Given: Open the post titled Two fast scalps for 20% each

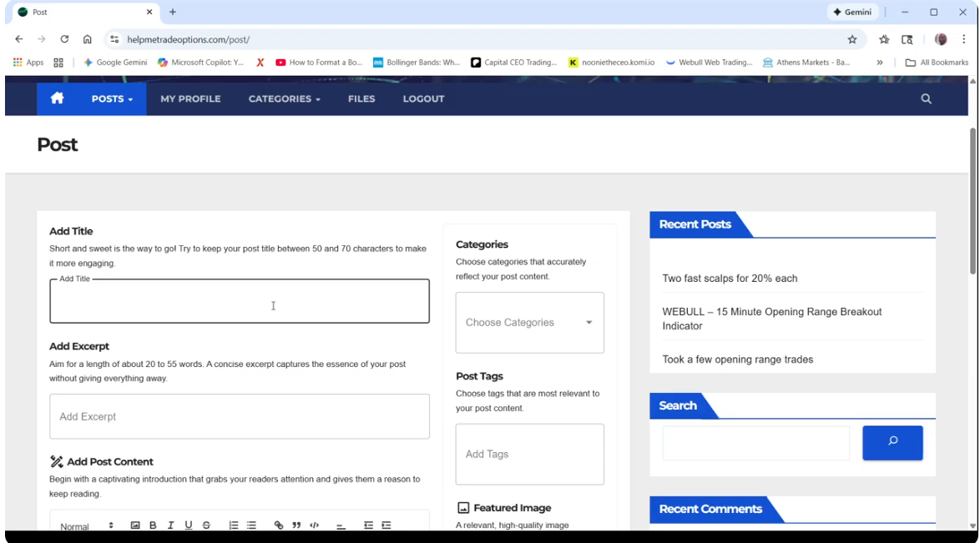Looking at the screenshot, I should (x=729, y=278).
